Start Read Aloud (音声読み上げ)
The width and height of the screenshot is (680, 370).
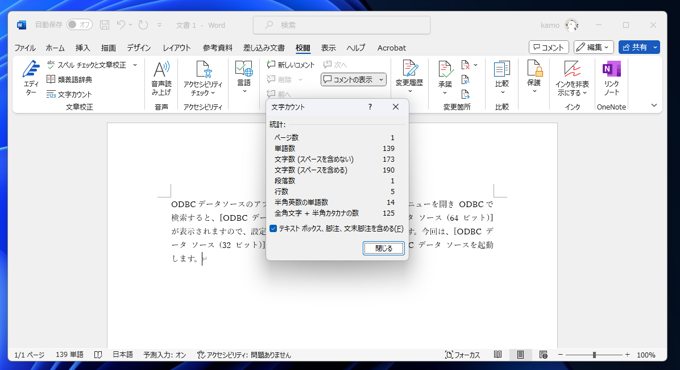click(x=161, y=78)
